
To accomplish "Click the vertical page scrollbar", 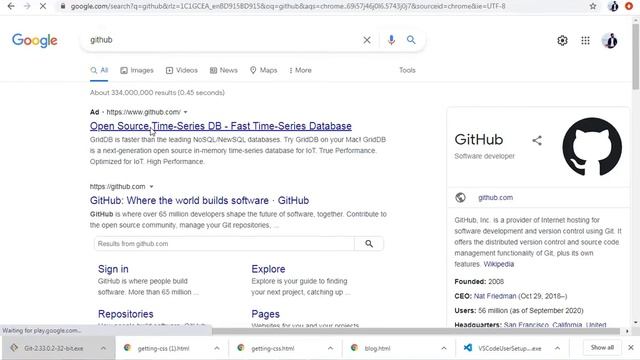I will point(636,57).
